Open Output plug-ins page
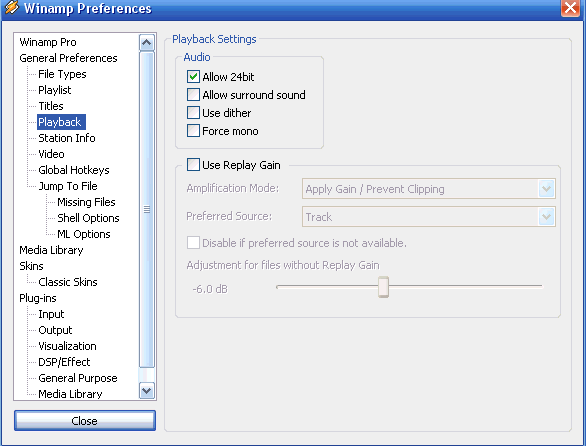 (55, 330)
